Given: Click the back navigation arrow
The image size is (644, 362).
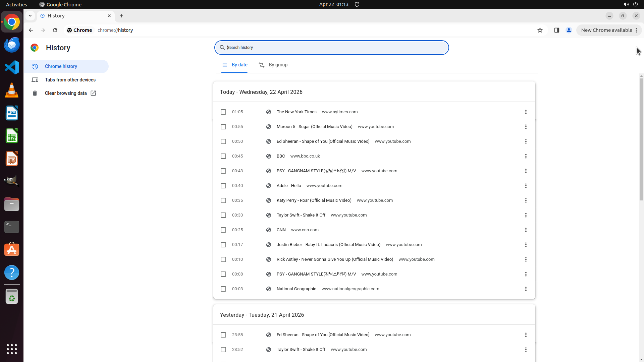Looking at the screenshot, I should click(x=31, y=30).
